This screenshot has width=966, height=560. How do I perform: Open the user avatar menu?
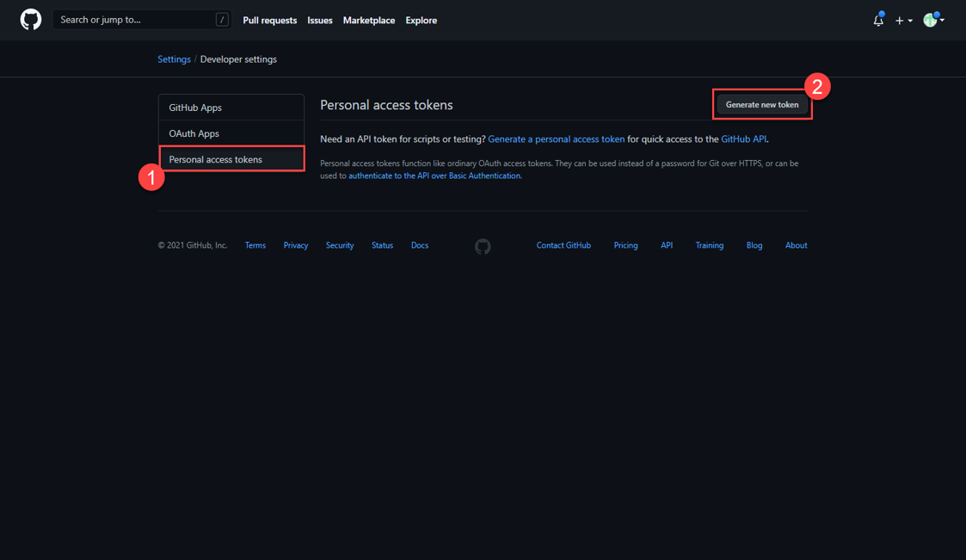933,20
